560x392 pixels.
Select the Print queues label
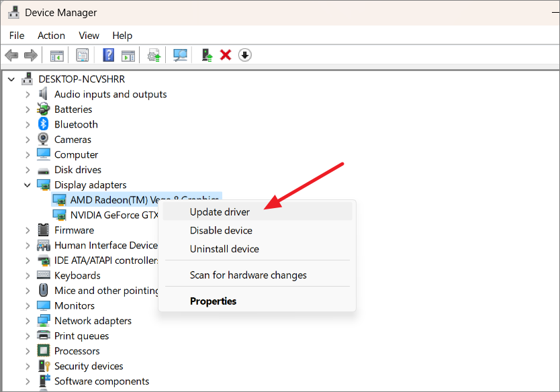point(81,336)
